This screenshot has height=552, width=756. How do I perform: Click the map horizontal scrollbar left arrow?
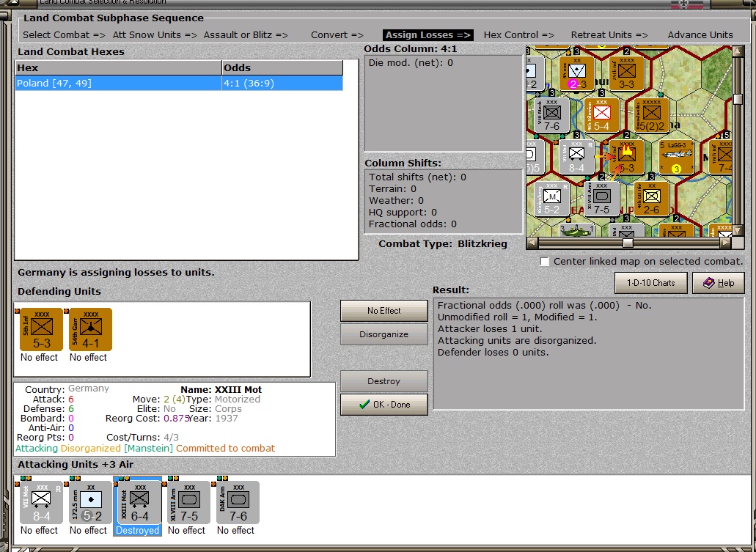(532, 243)
